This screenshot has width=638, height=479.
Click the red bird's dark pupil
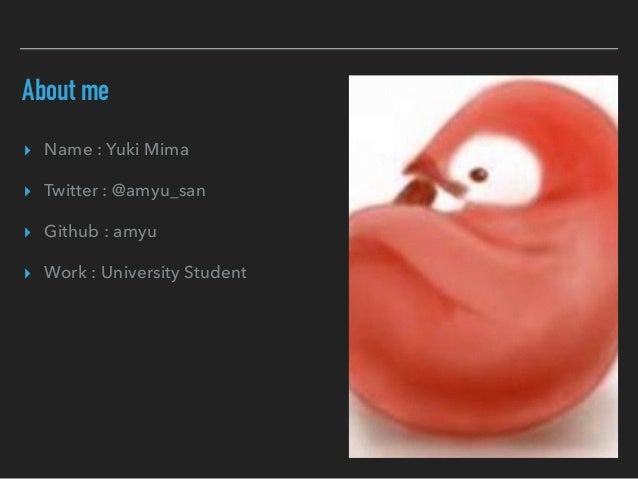[x=478, y=175]
